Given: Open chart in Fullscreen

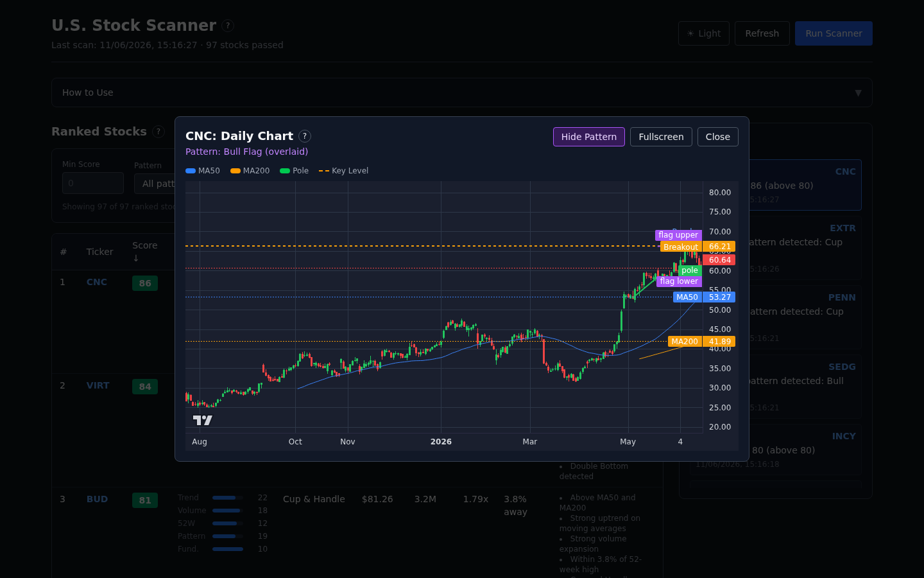Looking at the screenshot, I should (x=661, y=137).
